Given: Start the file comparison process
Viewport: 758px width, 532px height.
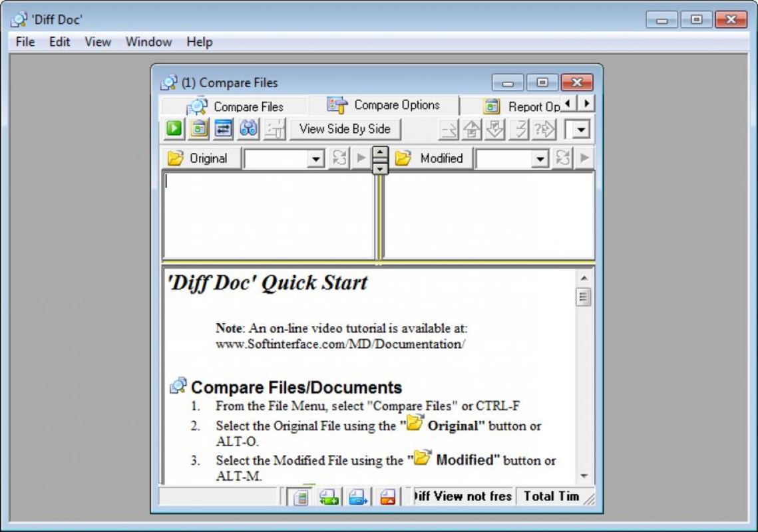Looking at the screenshot, I should point(172,129).
